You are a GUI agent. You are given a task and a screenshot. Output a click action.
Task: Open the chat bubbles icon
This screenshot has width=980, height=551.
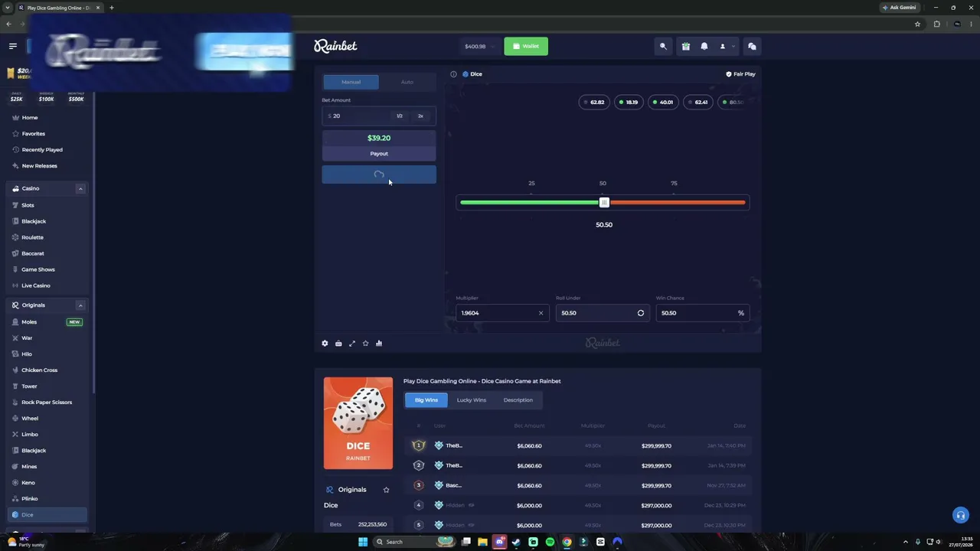tap(752, 47)
